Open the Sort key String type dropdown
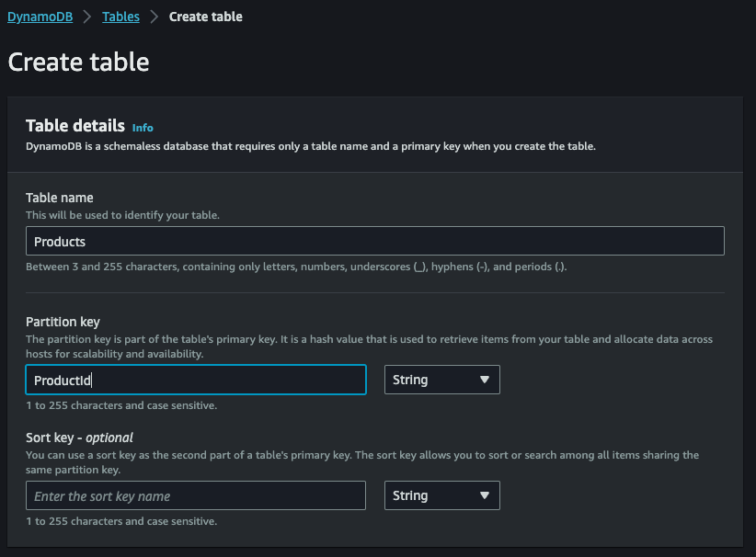The width and height of the screenshot is (756, 557). [x=441, y=495]
